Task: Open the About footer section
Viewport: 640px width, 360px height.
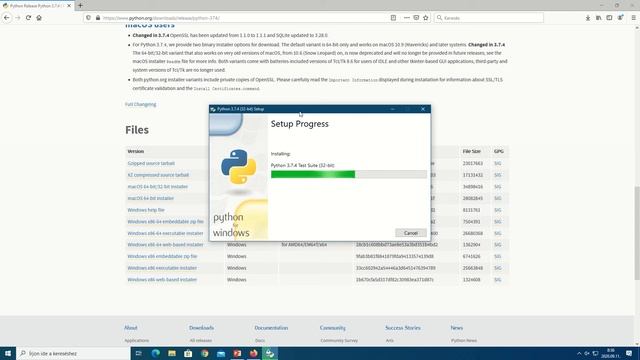Action: (x=131, y=328)
